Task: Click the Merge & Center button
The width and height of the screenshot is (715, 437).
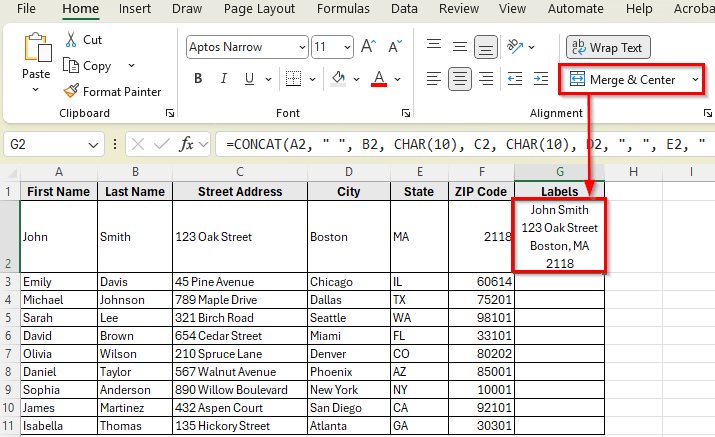Action: (x=625, y=79)
